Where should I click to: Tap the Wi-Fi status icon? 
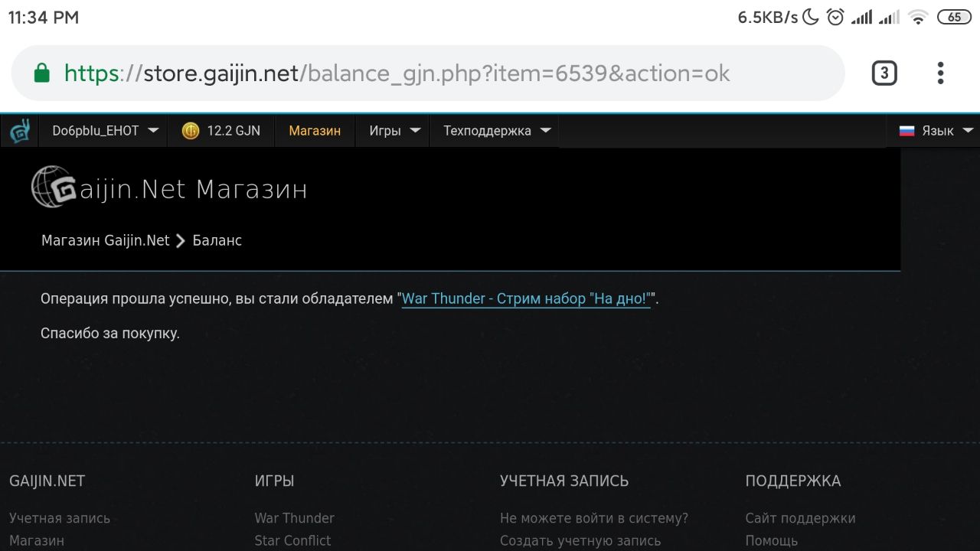917,17
